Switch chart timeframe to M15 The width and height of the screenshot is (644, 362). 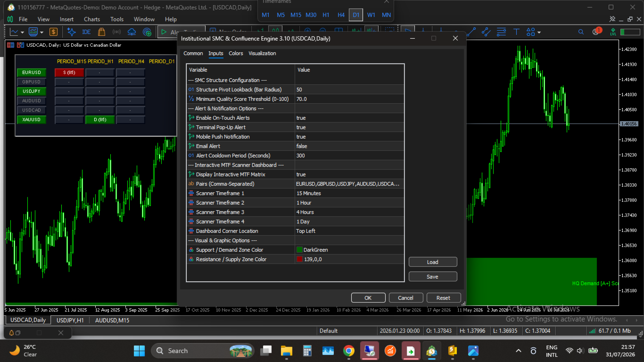pos(296,15)
